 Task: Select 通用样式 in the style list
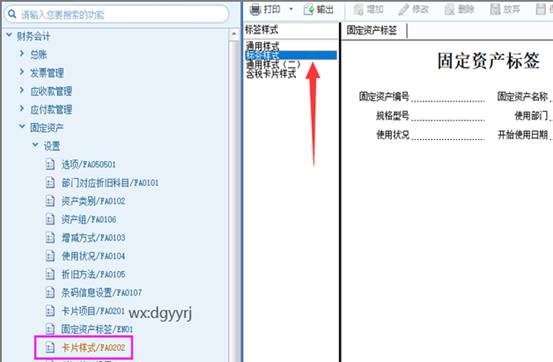[262, 46]
